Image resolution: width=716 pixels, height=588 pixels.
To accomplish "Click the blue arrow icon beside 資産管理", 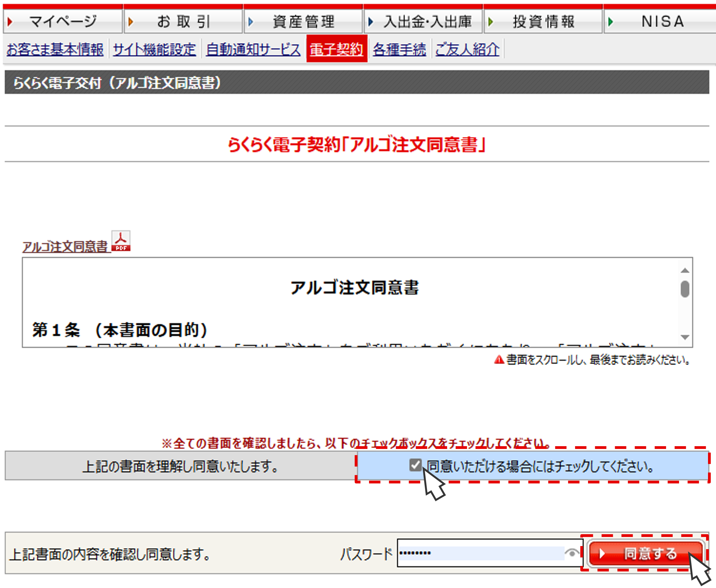I will coord(250,21).
